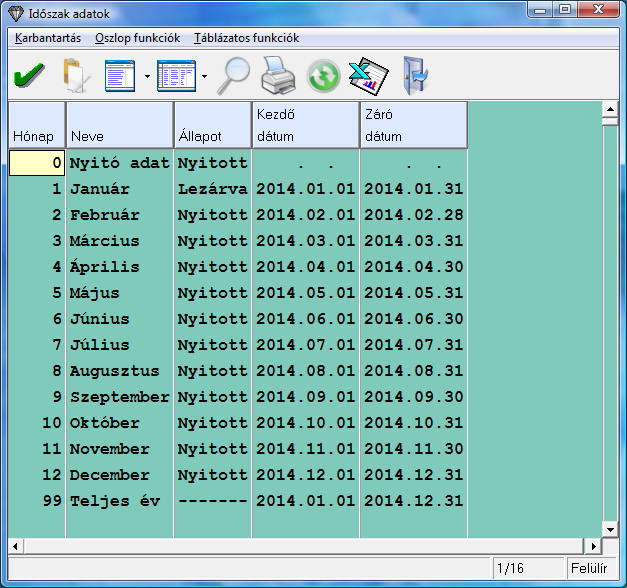627x588 pixels.
Task: Open the Karbantartás menu
Action: click(x=48, y=38)
